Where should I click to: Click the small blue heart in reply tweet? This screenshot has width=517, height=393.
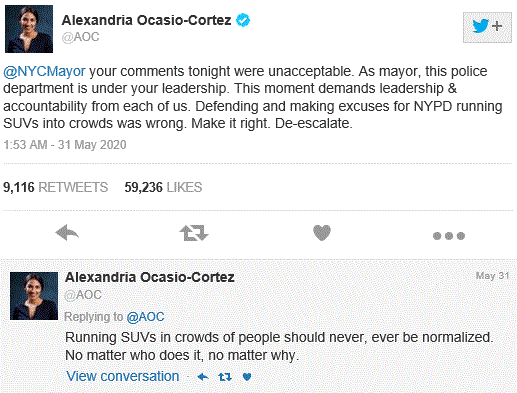[247, 377]
